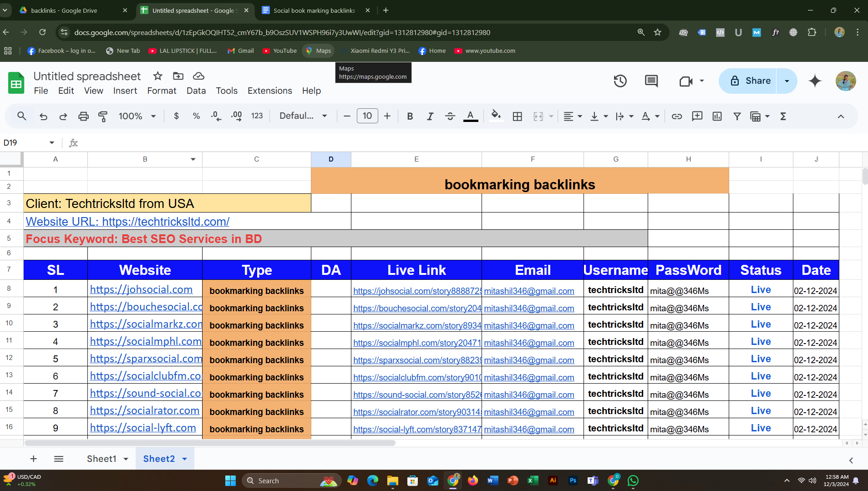Open the fill color picker
The width and height of the screenshot is (868, 491).
tap(496, 116)
